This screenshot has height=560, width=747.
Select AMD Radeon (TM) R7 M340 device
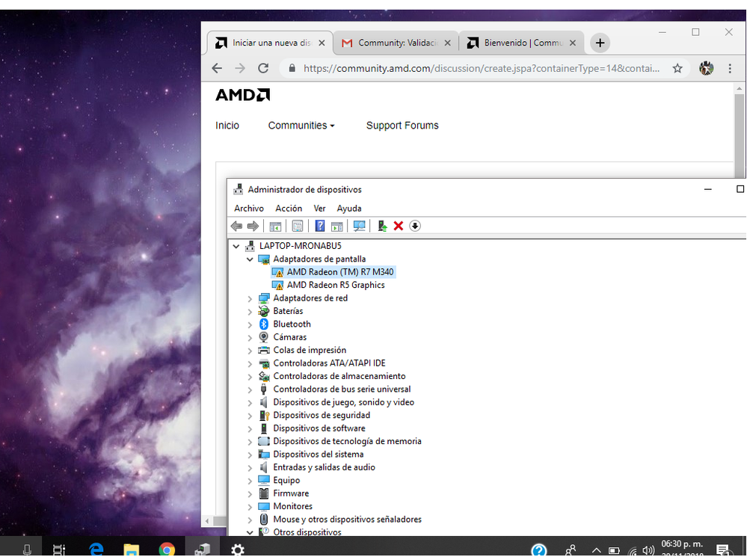(339, 272)
